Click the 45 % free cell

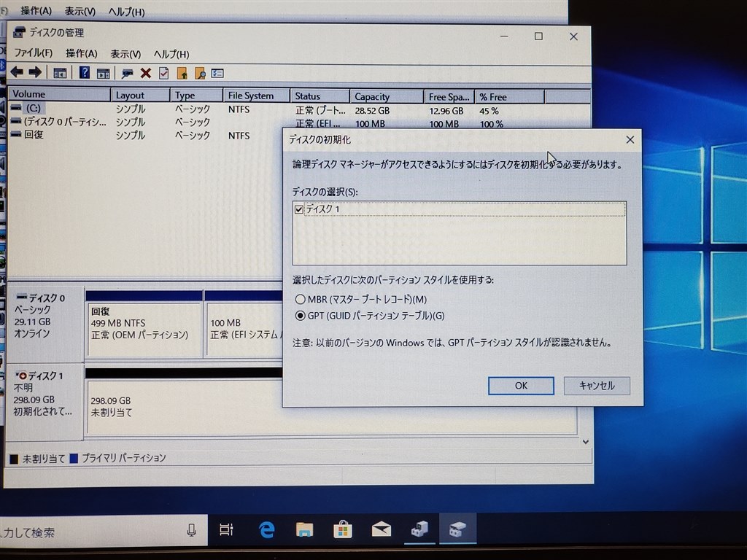coord(489,111)
